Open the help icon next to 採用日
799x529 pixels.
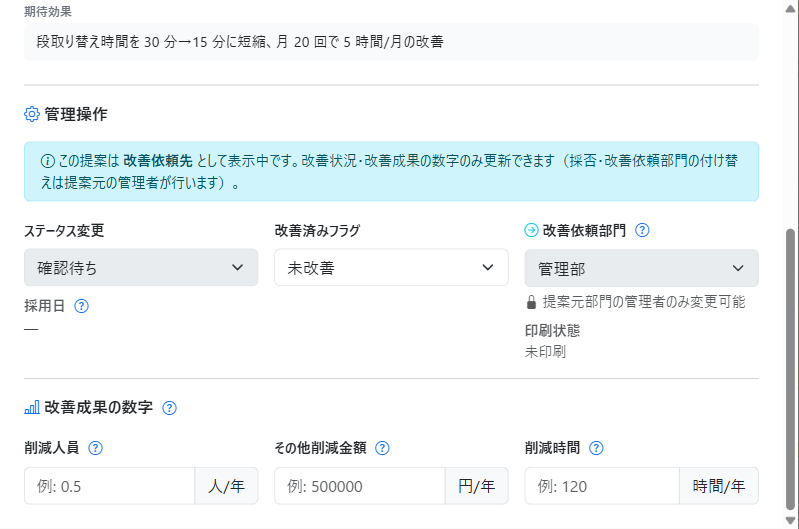click(82, 306)
